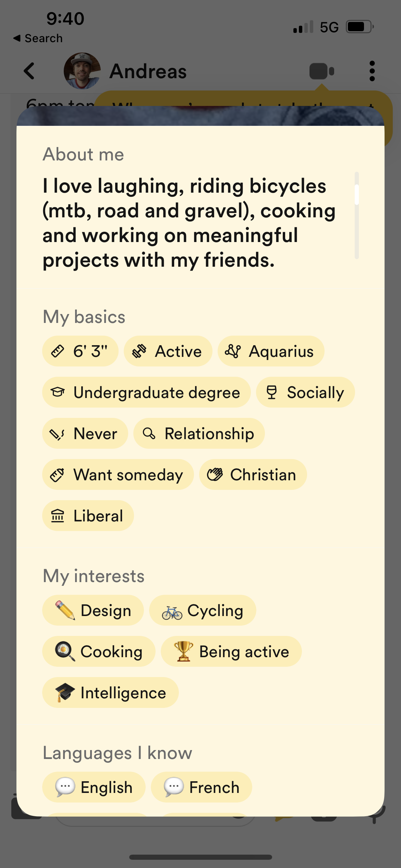The height and width of the screenshot is (868, 401).
Task: Tap the dumbbell icon on Active badge
Action: (139, 351)
